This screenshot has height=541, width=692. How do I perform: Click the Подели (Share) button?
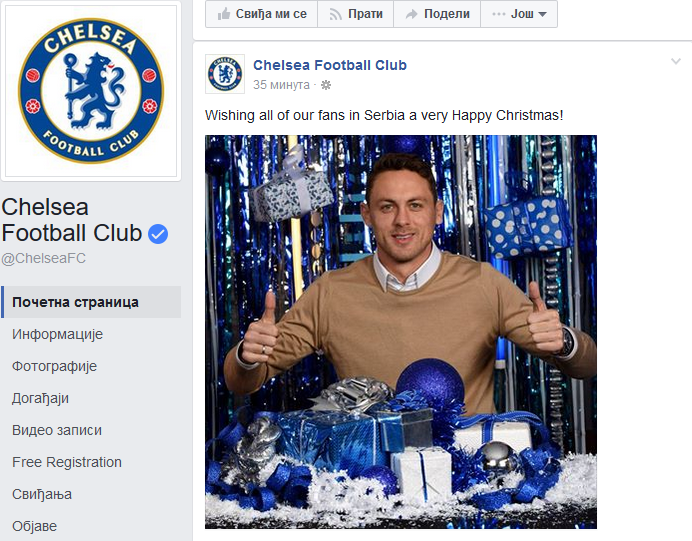pos(437,14)
